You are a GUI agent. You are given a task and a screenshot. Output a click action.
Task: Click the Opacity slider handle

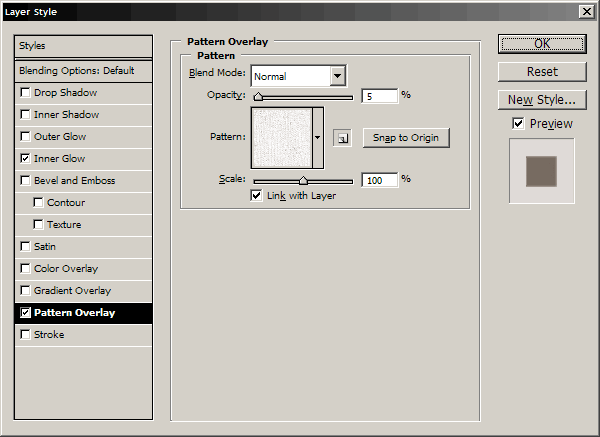click(258, 96)
